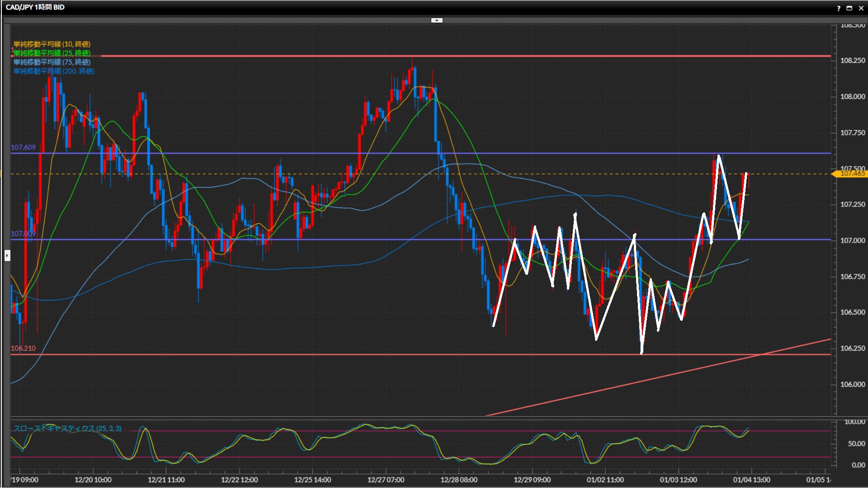Maximize the CAD/JPY chart window

point(849,8)
